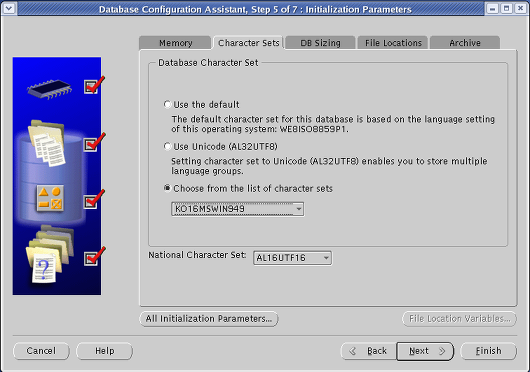
Task: Click the checkmark beside the memory chip
Action: tap(94, 85)
